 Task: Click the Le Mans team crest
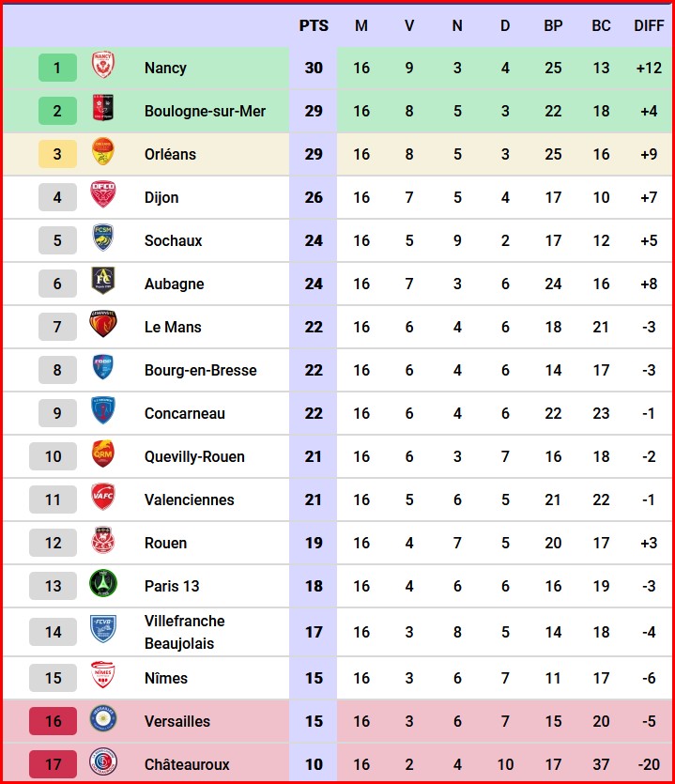(x=103, y=326)
